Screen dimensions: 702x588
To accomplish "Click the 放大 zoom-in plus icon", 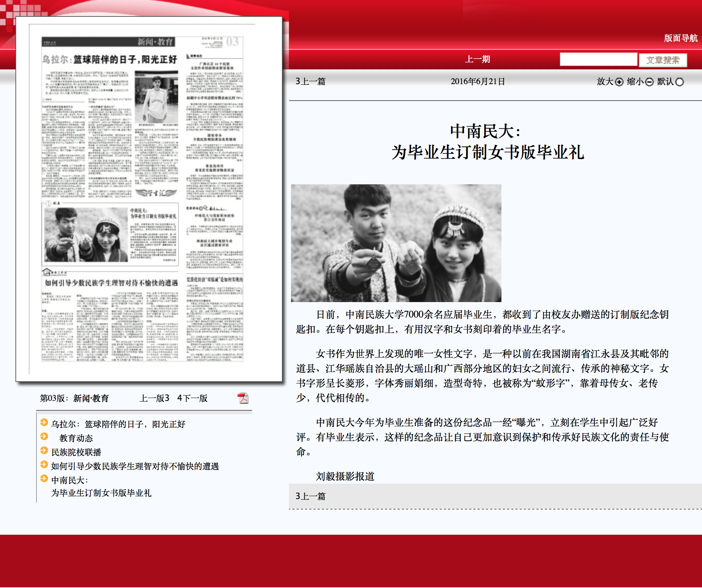I will tap(619, 82).
